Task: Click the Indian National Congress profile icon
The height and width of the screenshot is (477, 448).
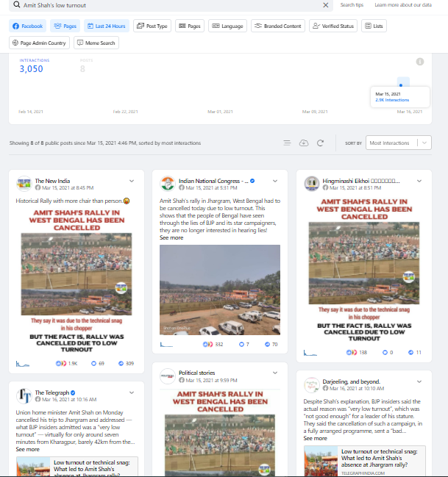Action: [x=168, y=183]
